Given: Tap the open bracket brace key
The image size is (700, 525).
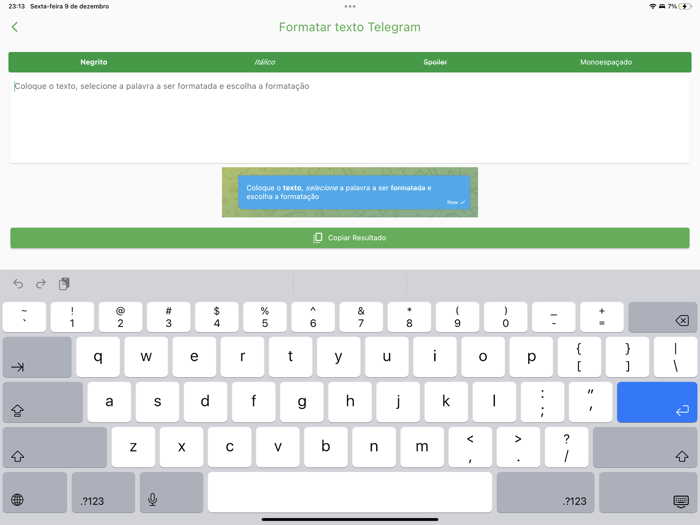Looking at the screenshot, I should (579, 357).
